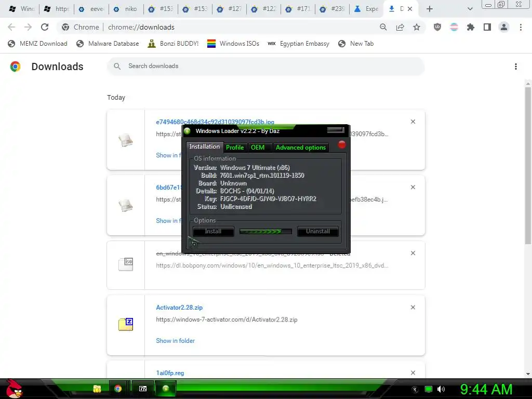Open e7494680c468d34c92d31039097fcd3b.jpg download link

click(x=215, y=122)
